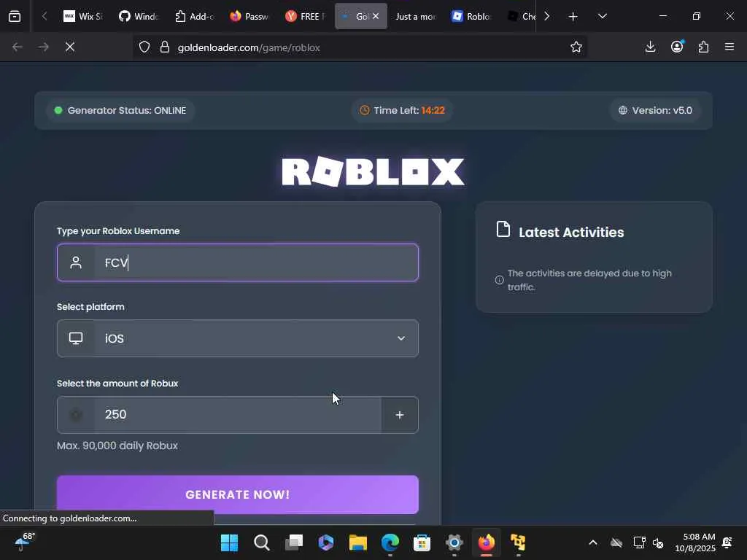Viewport: 747px width, 560px height.
Task: Open Windows Search from taskbar
Action: (x=262, y=542)
